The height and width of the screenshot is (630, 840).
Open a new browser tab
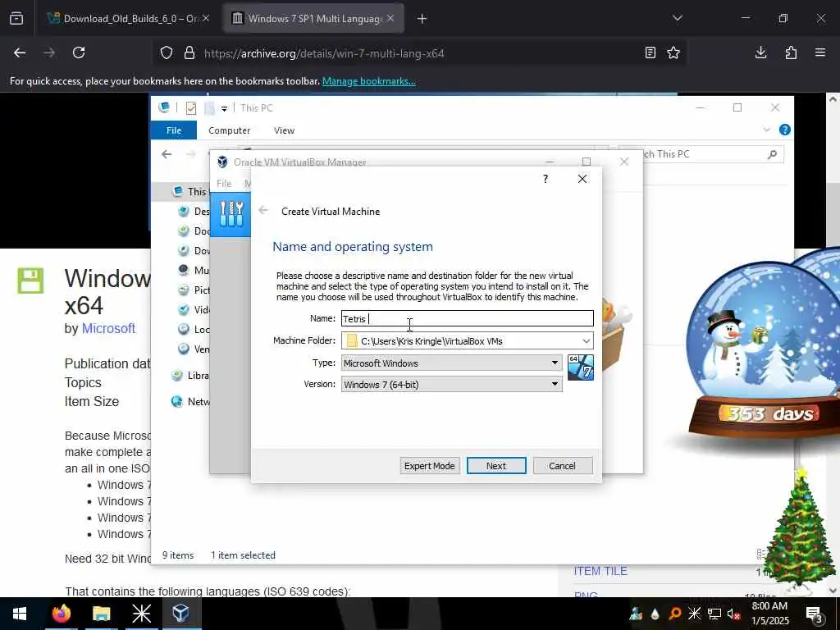422,19
